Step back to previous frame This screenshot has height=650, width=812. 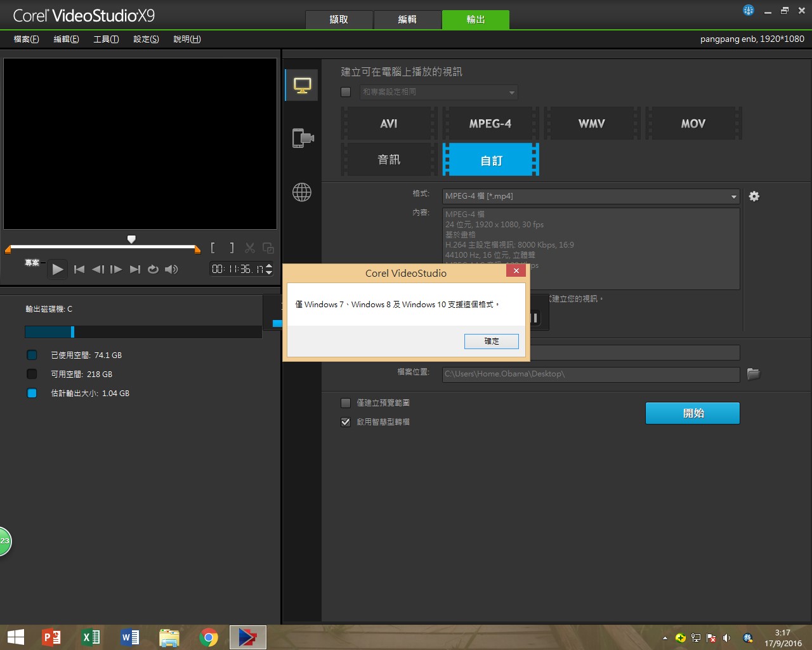98,269
